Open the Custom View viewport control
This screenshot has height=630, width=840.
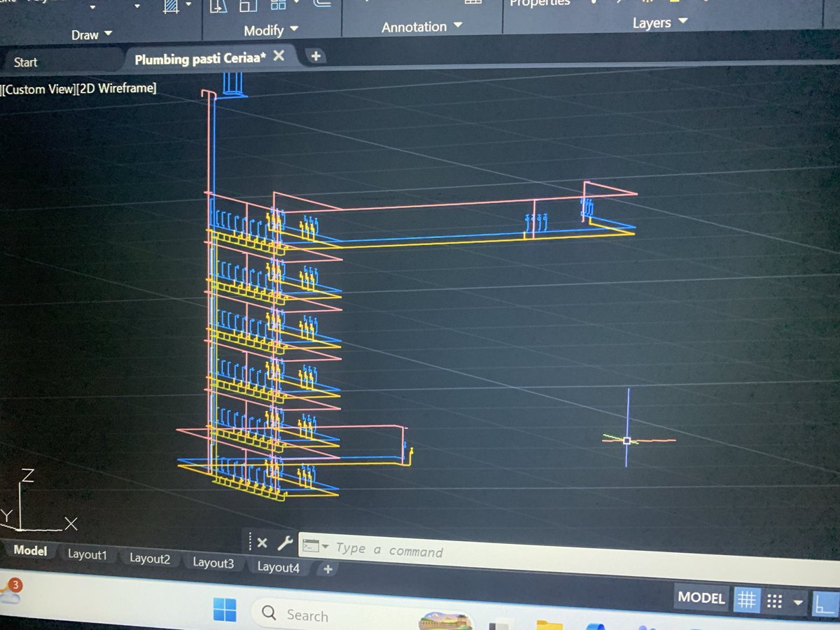pyautogui.click(x=38, y=90)
